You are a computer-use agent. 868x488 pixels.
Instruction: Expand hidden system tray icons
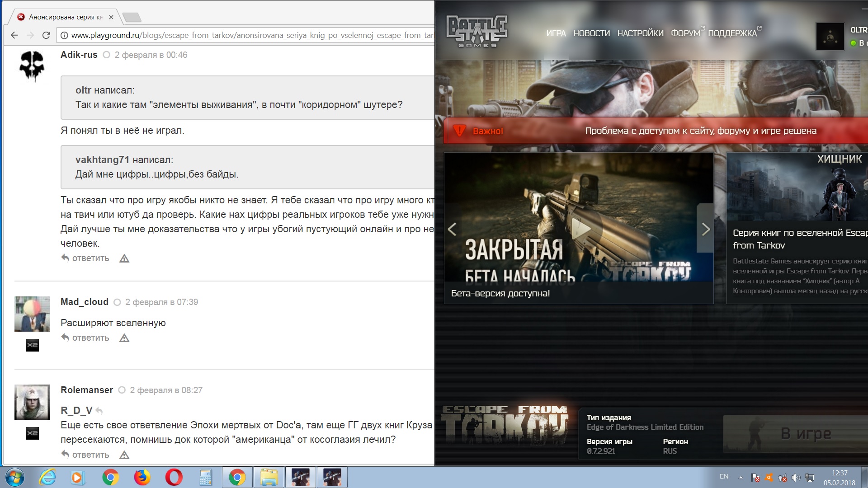(741, 477)
